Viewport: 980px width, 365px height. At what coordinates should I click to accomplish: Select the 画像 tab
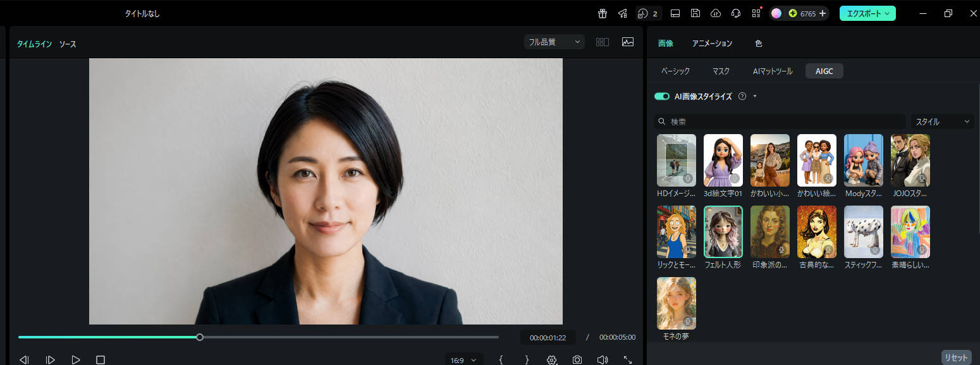666,44
